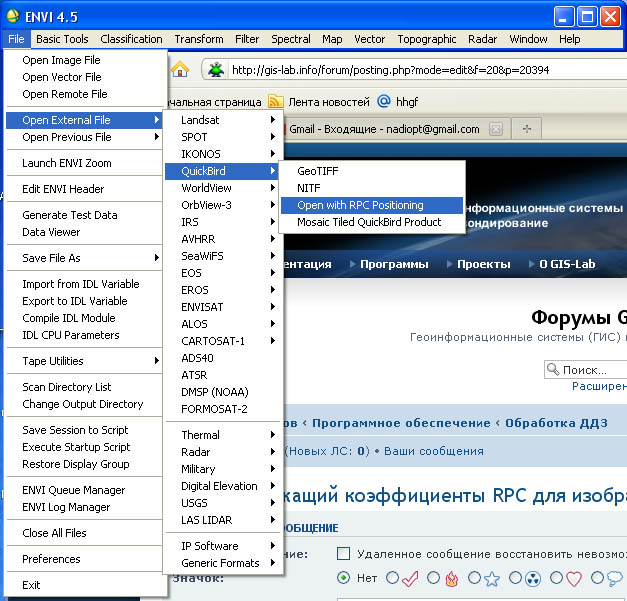The width and height of the screenshot is (627, 601).
Task: Open the Basic Tools menu
Action: pyautogui.click(x=62, y=39)
